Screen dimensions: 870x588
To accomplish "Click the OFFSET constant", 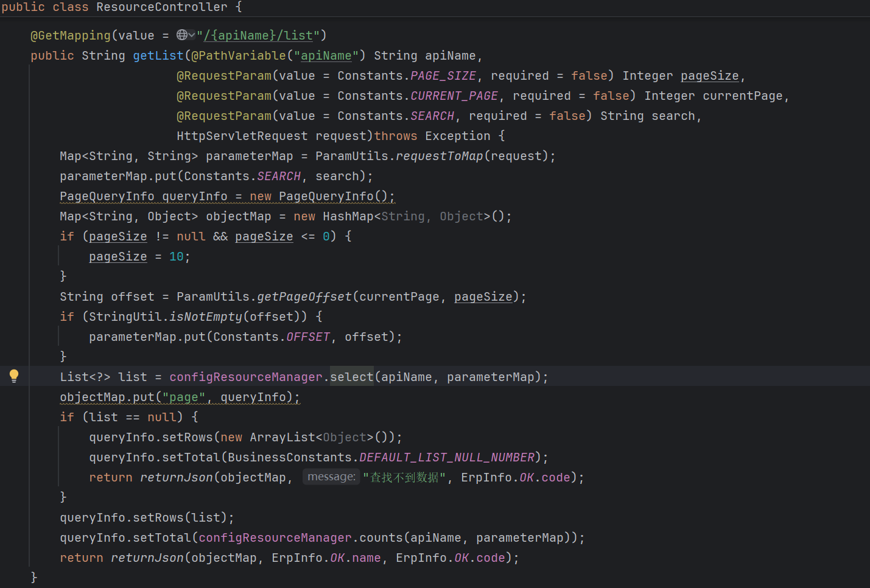I will 308,337.
